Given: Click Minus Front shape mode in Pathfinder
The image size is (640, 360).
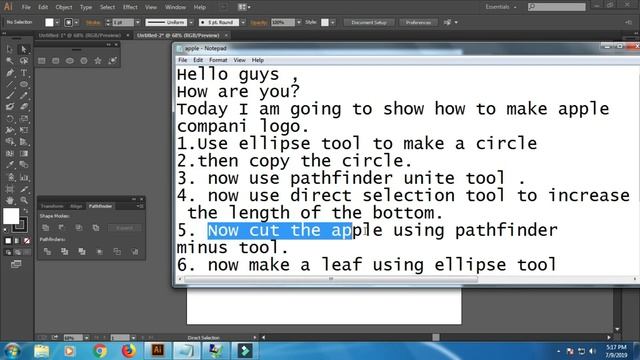Looking at the screenshot, I should tap(62, 228).
